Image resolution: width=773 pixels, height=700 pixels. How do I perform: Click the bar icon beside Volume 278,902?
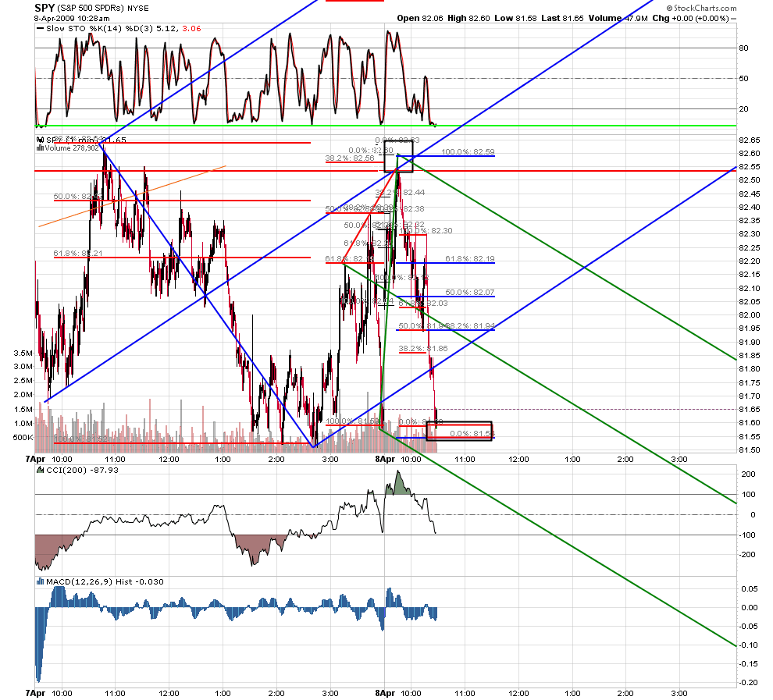40,147
